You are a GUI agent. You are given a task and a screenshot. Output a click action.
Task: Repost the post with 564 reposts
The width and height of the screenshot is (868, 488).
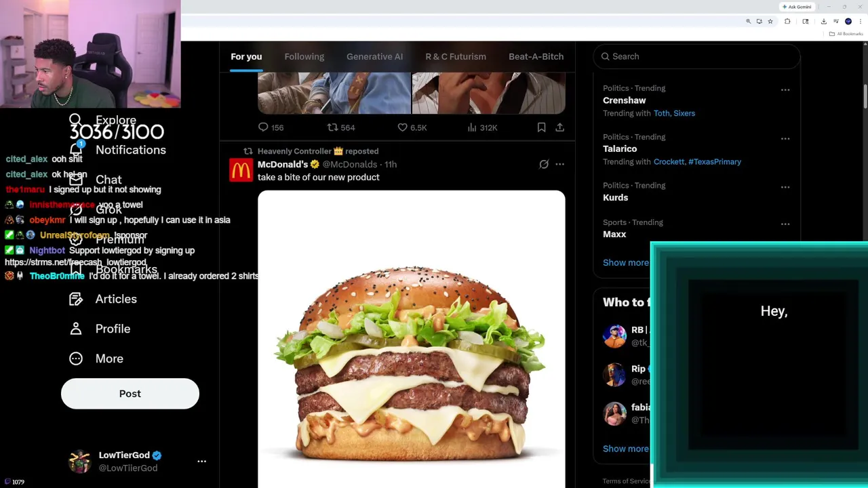[x=332, y=127]
